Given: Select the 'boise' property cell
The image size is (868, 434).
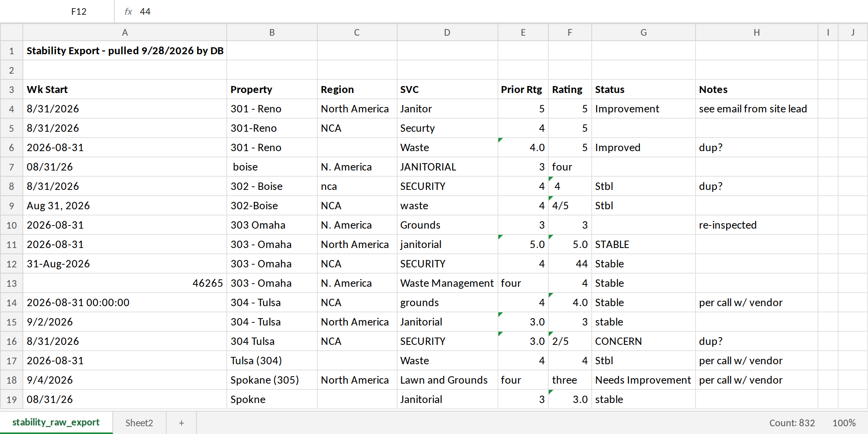Looking at the screenshot, I should [x=272, y=167].
